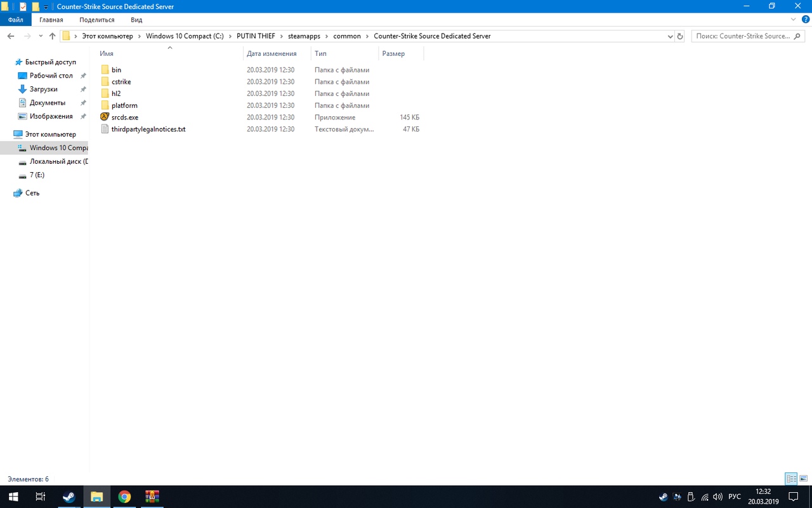Open Task View on the taskbar
Screen dimensions: 812x508
point(40,497)
